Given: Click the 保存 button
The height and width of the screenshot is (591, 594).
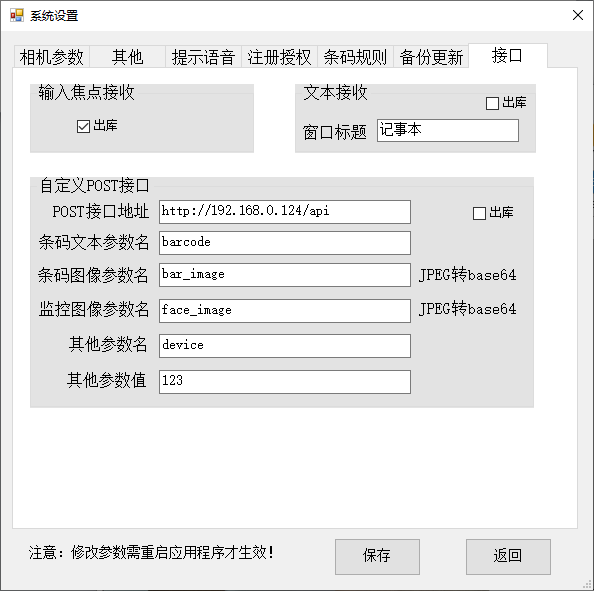Looking at the screenshot, I should tap(377, 557).
